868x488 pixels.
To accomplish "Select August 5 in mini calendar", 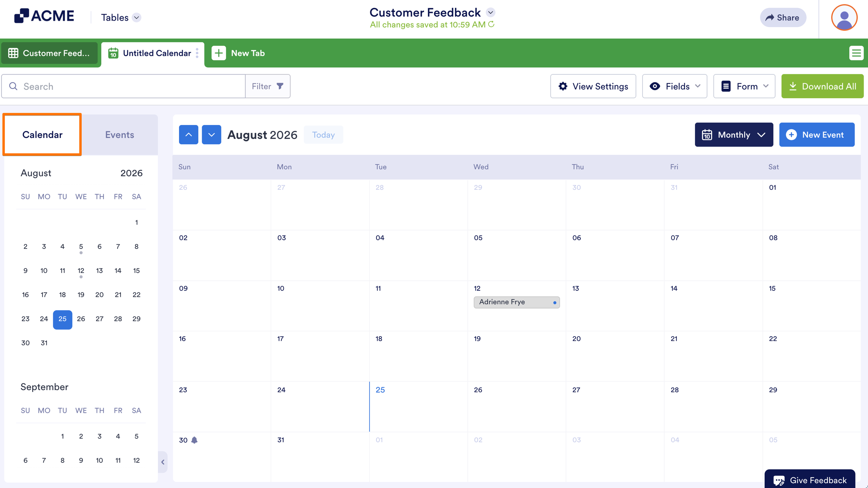I will coord(81,246).
